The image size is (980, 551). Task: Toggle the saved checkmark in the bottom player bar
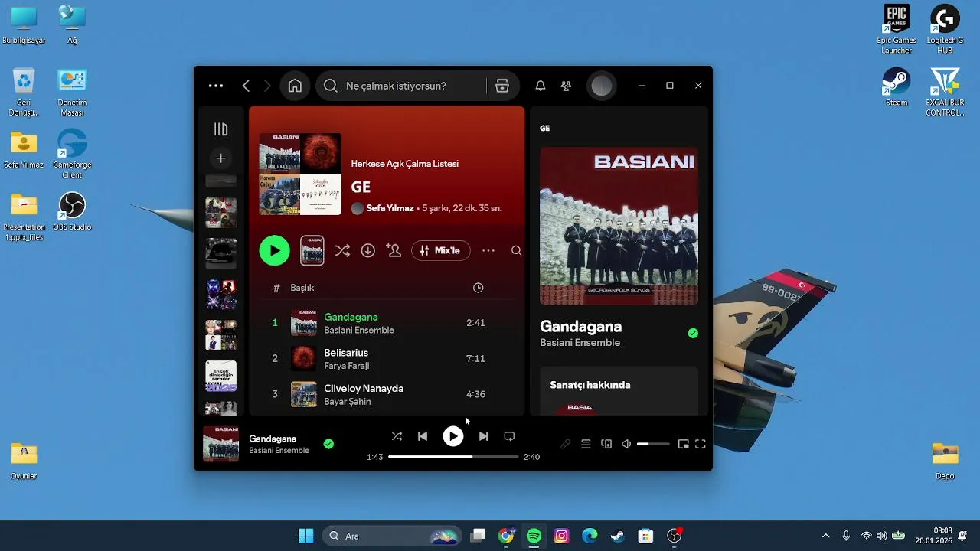328,444
